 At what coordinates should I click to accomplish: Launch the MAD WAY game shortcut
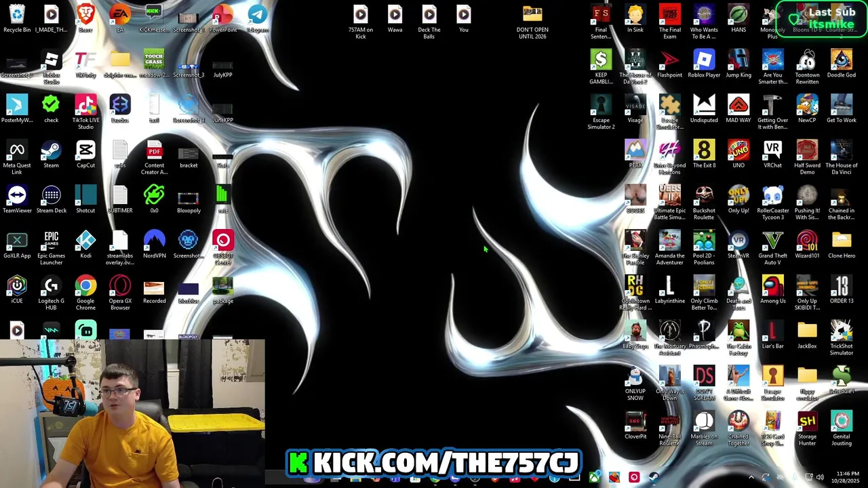tap(738, 109)
